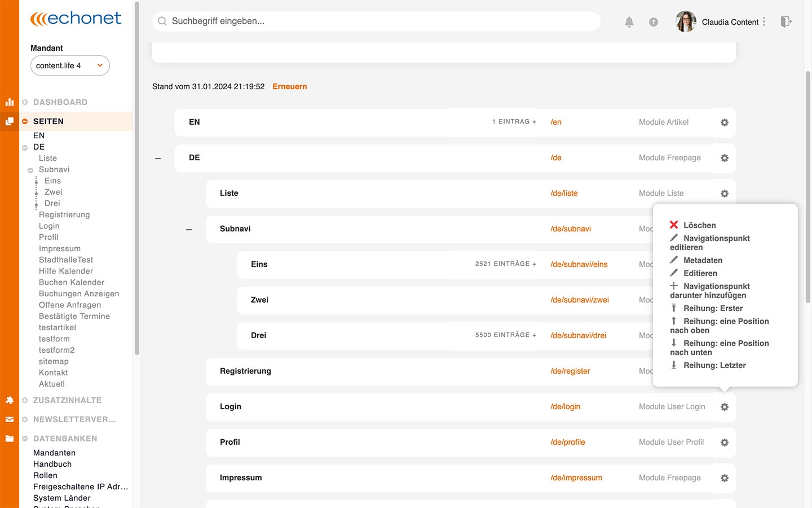Click the dashboard bar chart sidebar icon
Viewport: 812px width, 508px height.
pyautogui.click(x=10, y=102)
